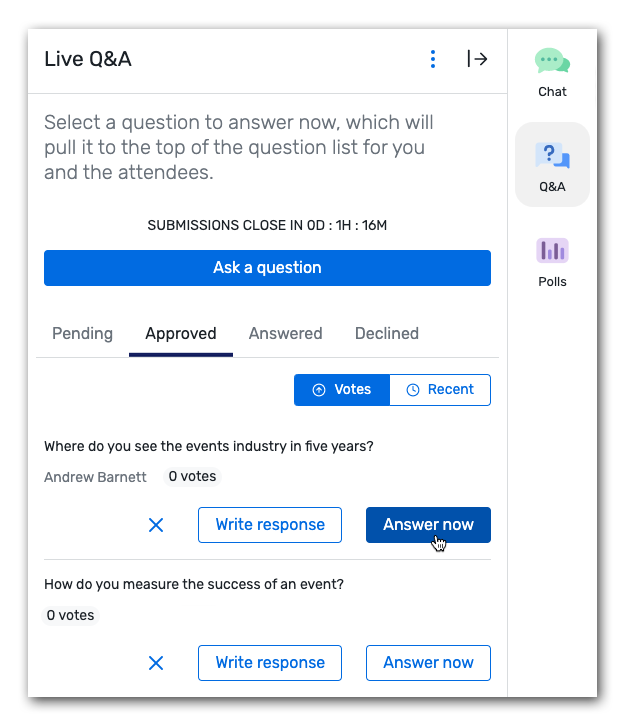Open the Answered tab

coord(285,334)
